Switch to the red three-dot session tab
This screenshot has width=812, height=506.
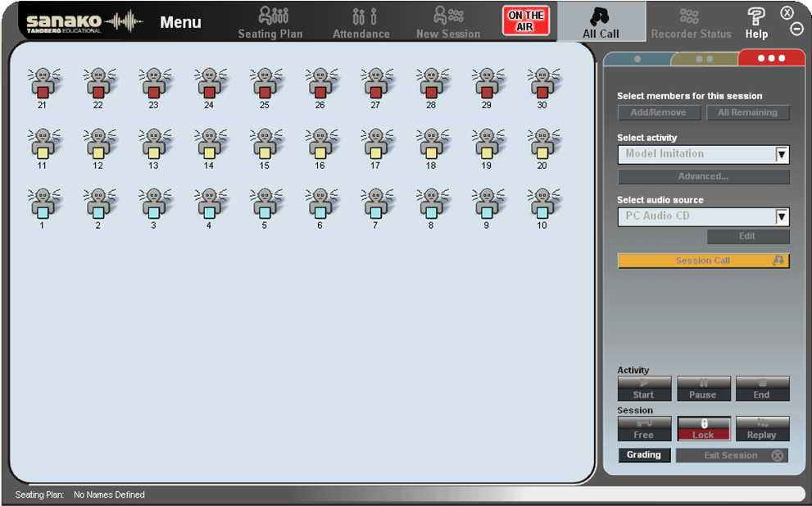pos(771,58)
